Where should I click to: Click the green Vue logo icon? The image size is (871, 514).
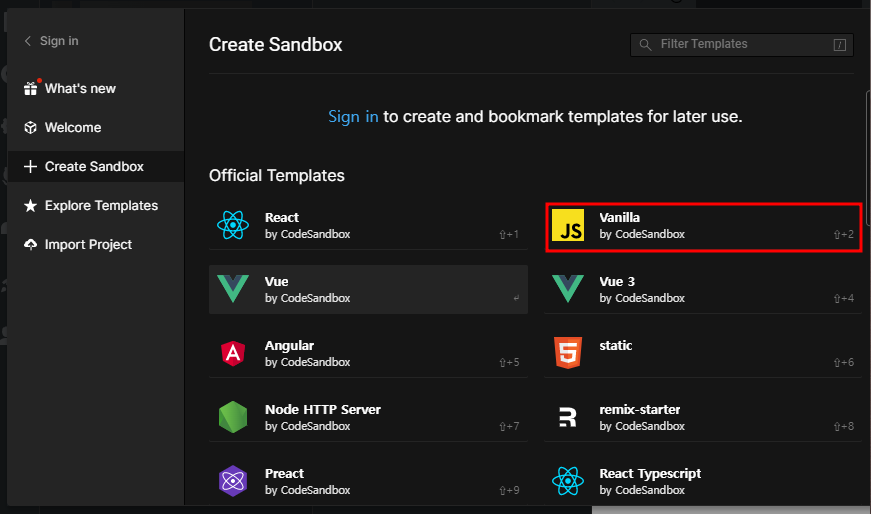233,289
